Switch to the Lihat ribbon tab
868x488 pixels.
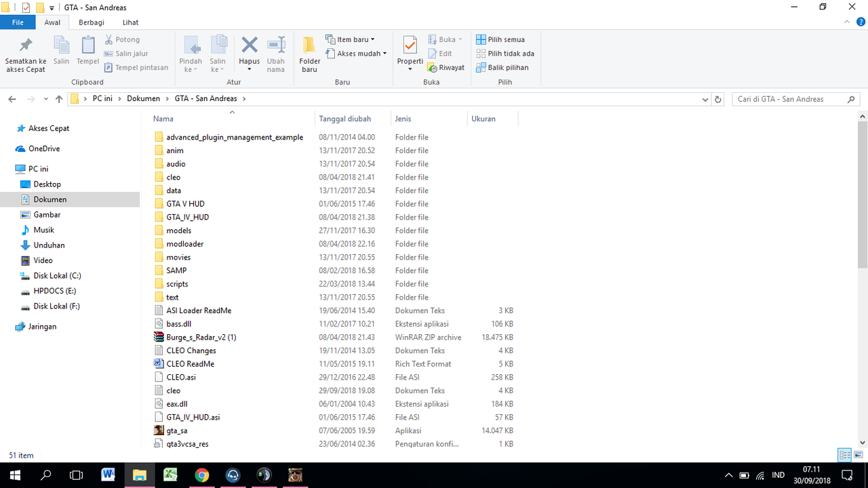[130, 22]
